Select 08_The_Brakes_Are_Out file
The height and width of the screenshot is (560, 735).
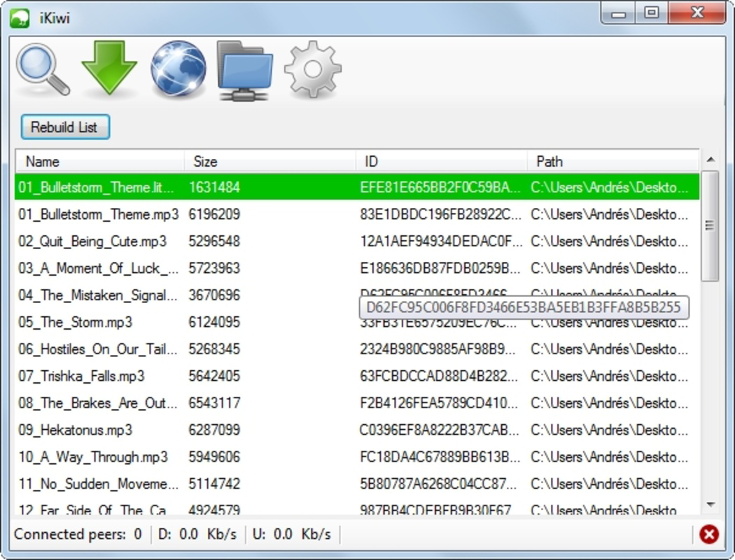(98, 403)
